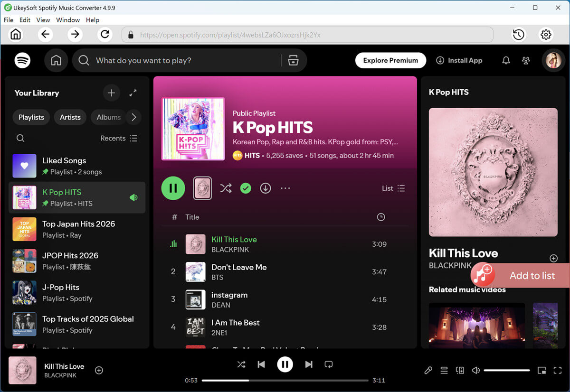Open the more options menu for the playlist
The height and width of the screenshot is (392, 570).
285,188
